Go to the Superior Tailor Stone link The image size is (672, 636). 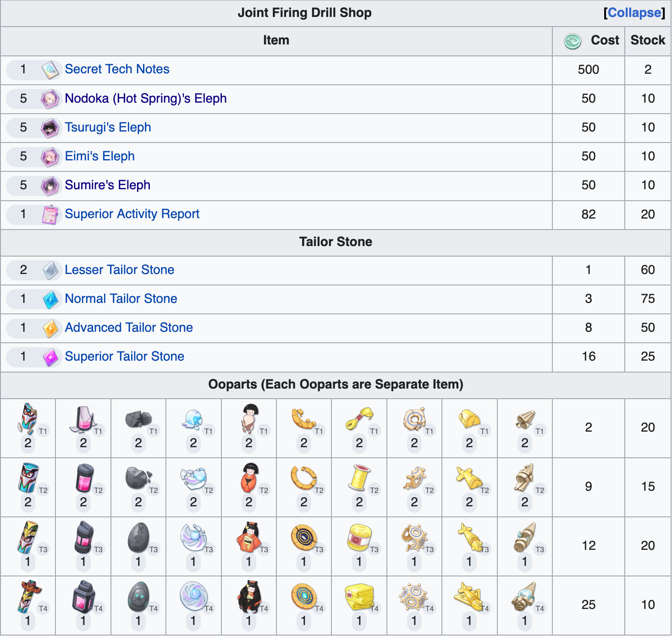124,356
